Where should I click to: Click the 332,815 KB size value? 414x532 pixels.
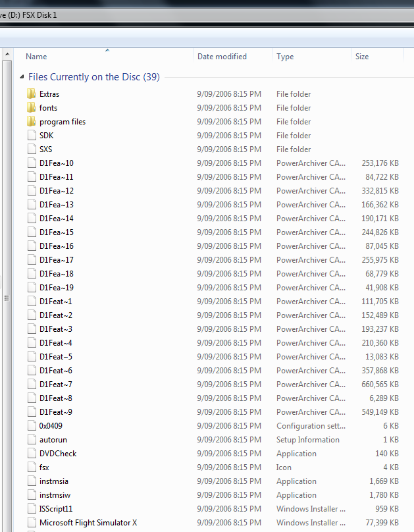[380, 191]
